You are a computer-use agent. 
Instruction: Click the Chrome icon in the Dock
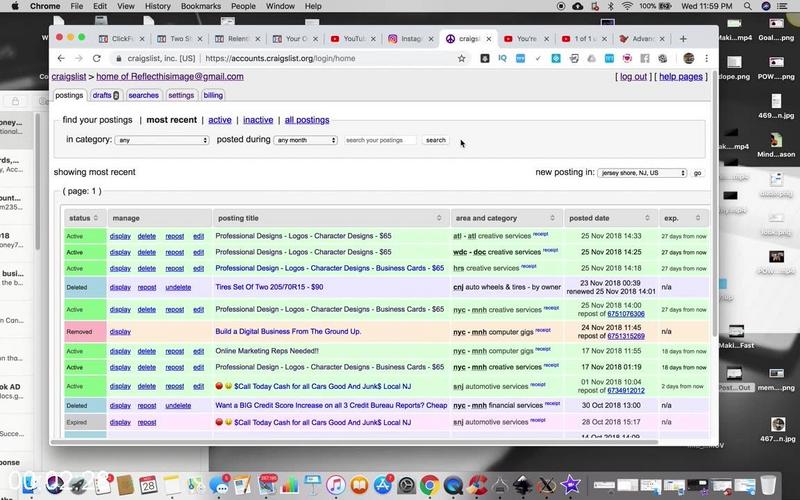point(430,484)
